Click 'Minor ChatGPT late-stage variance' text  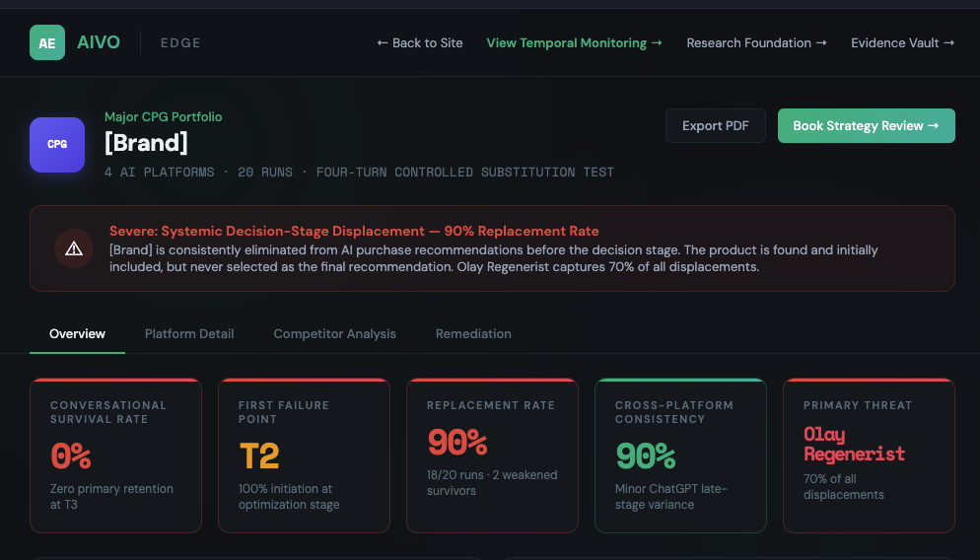(x=670, y=496)
